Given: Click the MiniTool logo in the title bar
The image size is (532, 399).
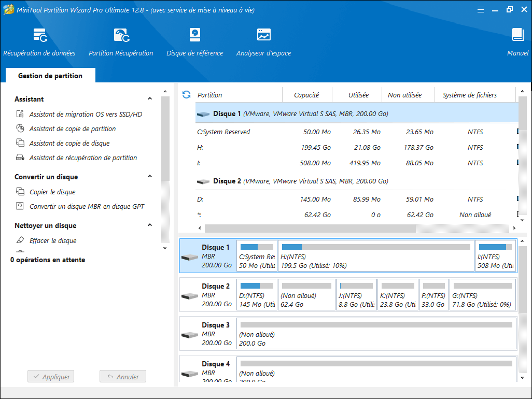Looking at the screenshot, I should click(x=8, y=9).
